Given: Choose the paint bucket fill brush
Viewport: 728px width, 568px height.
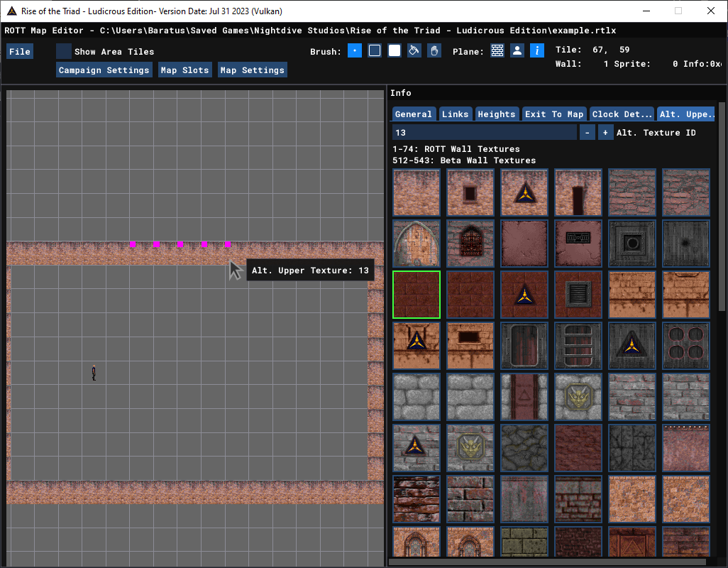Looking at the screenshot, I should [414, 50].
